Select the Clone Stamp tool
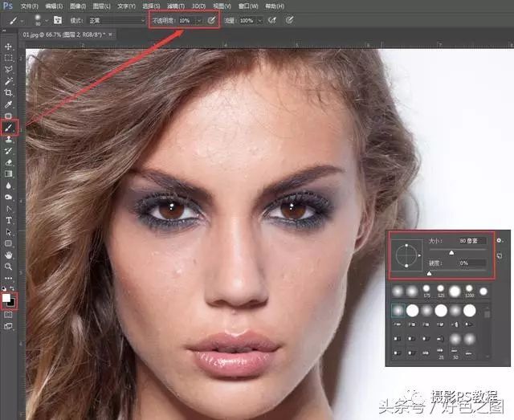Image resolution: width=514 pixels, height=420 pixels. tap(9, 139)
